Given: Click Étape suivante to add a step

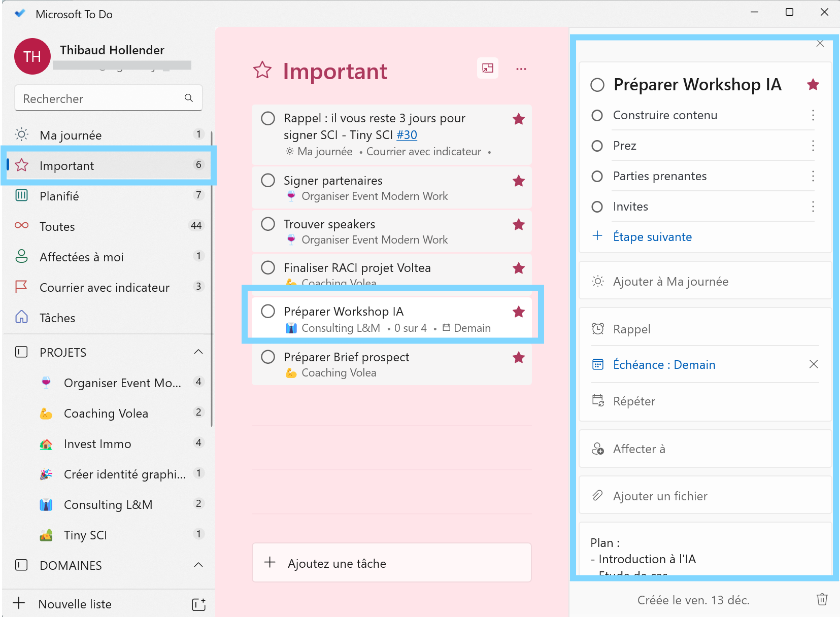Looking at the screenshot, I should click(652, 237).
